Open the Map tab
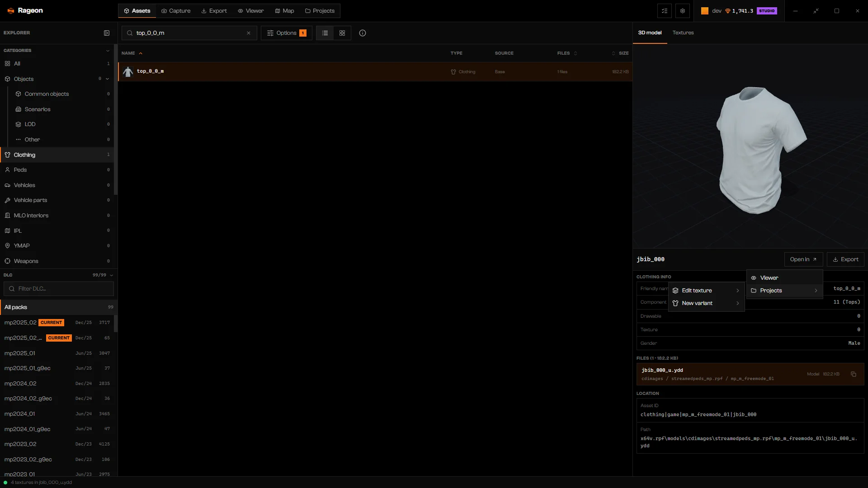This screenshot has width=868, height=488. click(284, 11)
